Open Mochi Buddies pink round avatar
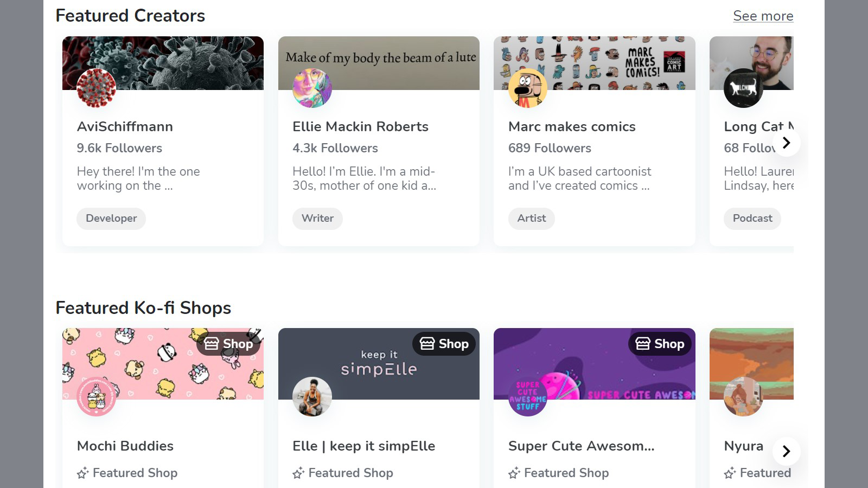This screenshot has width=868, height=488. (x=97, y=396)
